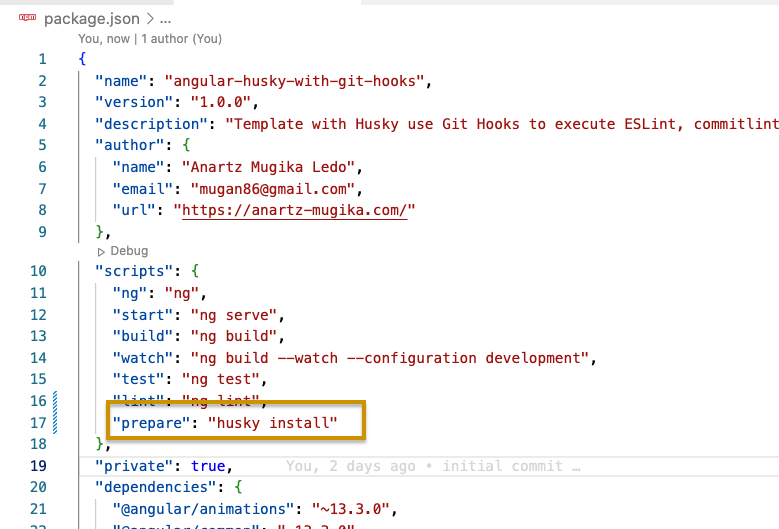This screenshot has width=779, height=529.
Task: Open the 'You, now | 1 author (You)' code lens
Action: (150, 39)
